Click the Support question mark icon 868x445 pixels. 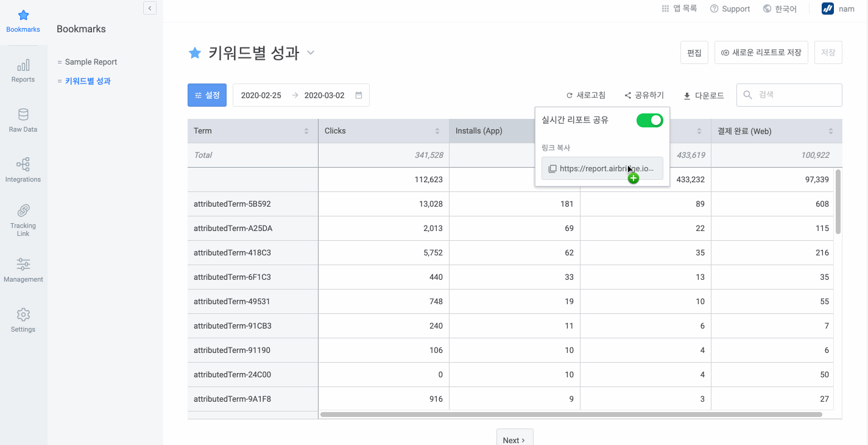tap(714, 9)
